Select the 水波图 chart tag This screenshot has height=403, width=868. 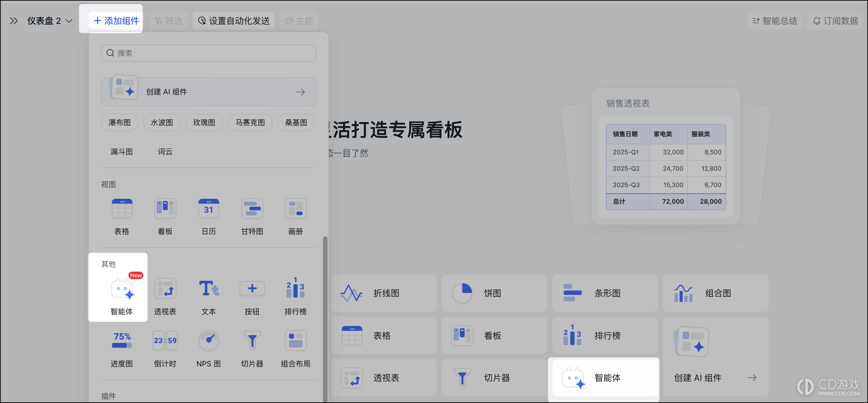[x=162, y=122]
